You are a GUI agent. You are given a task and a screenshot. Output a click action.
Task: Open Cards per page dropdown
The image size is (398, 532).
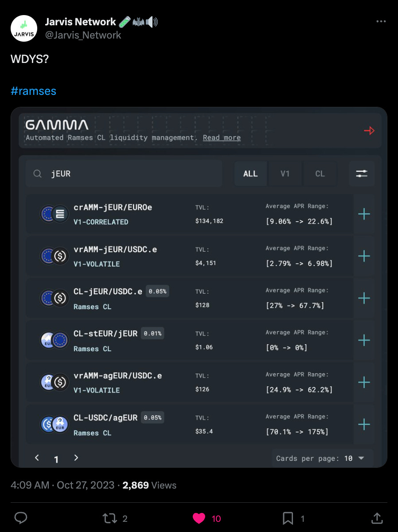click(322, 458)
